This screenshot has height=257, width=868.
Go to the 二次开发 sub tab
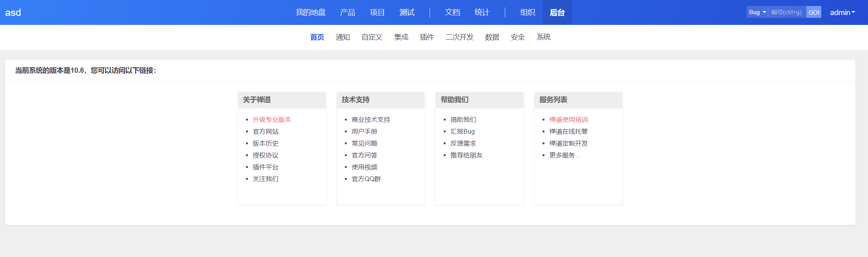[x=460, y=37]
